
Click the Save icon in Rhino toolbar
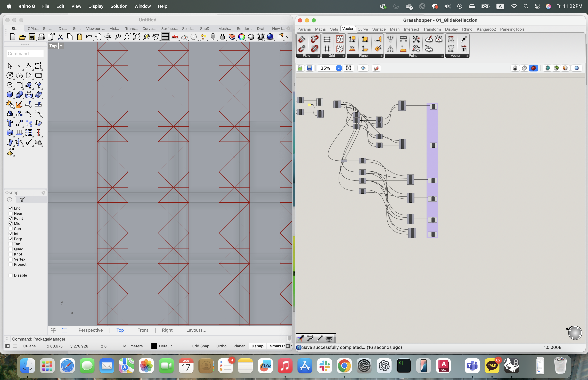click(x=32, y=37)
